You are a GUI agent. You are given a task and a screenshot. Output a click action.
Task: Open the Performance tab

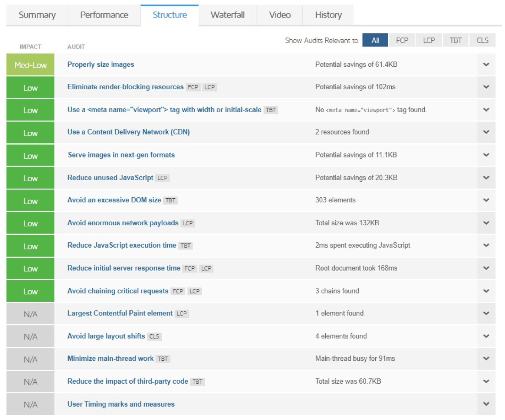tap(104, 15)
